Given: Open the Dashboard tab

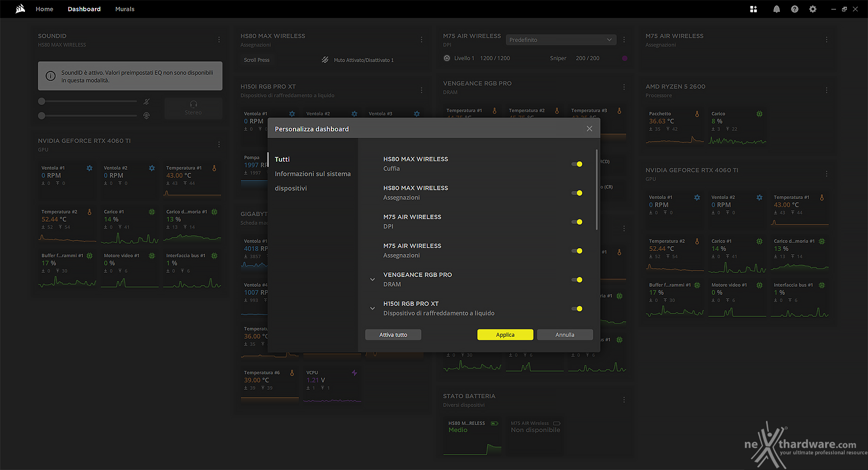Looking at the screenshot, I should [84, 9].
